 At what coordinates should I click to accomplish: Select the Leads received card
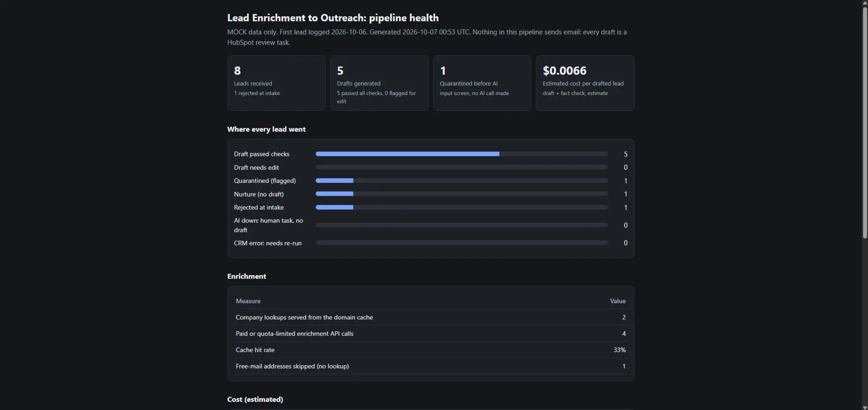pyautogui.click(x=276, y=83)
